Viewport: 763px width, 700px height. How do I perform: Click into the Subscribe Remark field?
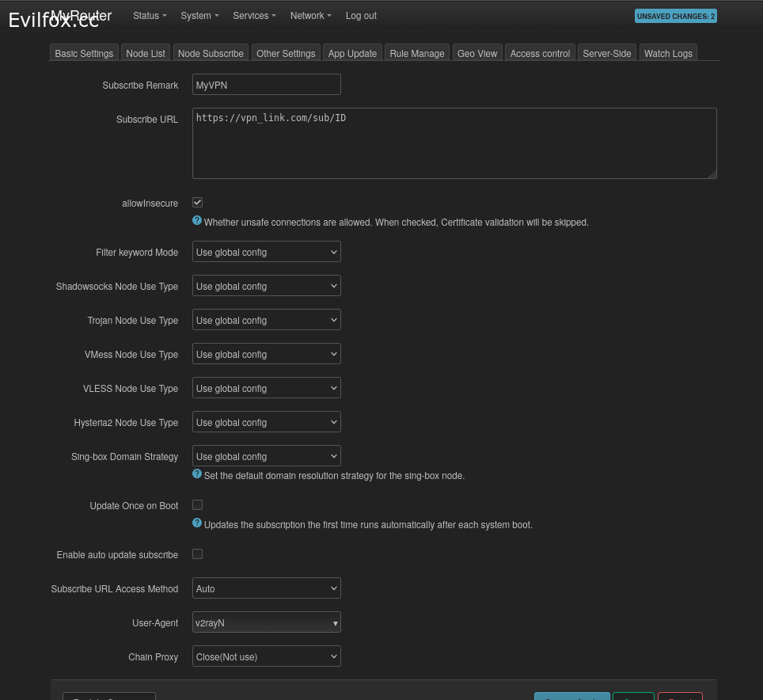pyautogui.click(x=266, y=85)
